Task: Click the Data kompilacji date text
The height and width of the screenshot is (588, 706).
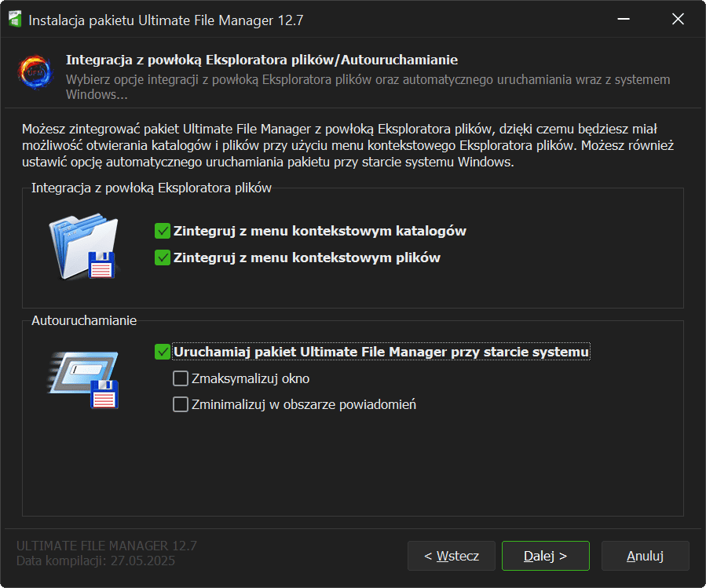Action: (96, 561)
